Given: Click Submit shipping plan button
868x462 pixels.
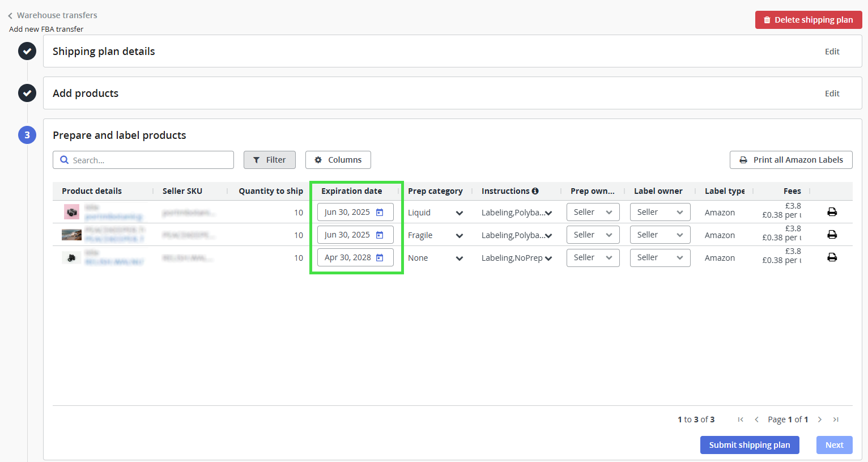Looking at the screenshot, I should tap(749, 445).
